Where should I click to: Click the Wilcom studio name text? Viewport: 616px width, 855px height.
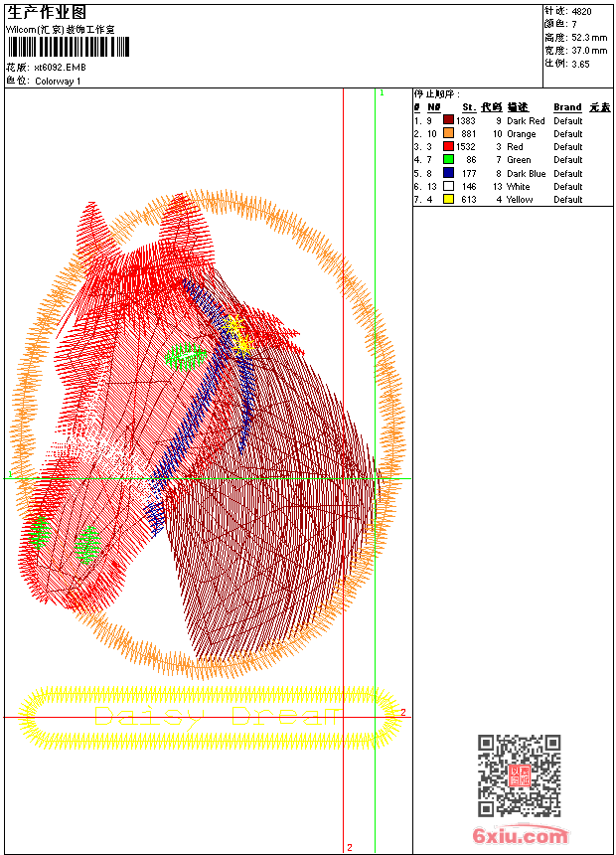(61, 30)
